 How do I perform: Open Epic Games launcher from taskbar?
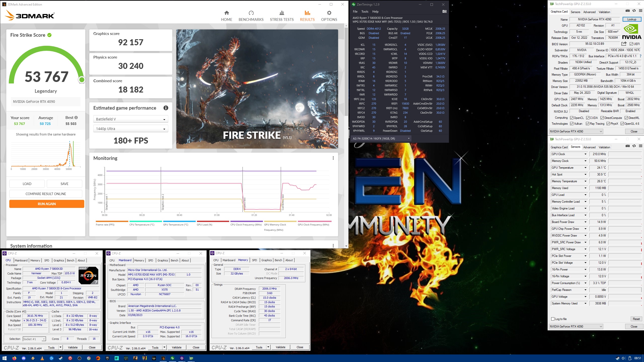click(107, 358)
